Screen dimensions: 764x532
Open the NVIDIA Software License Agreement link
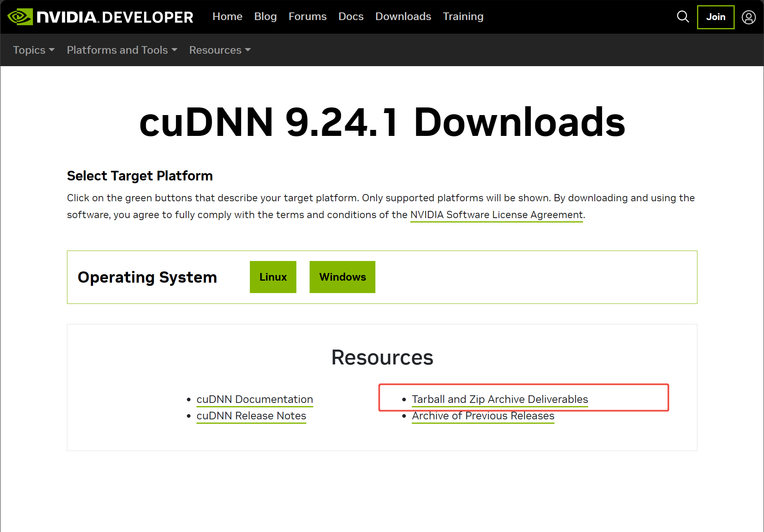click(496, 215)
